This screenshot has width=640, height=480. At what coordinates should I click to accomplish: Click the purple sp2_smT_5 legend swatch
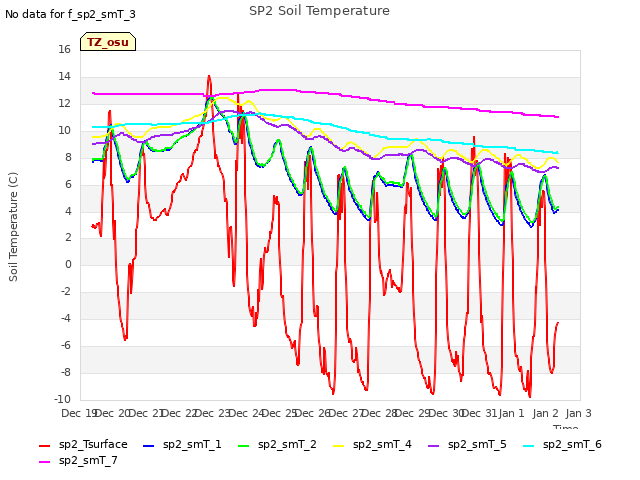click(433, 446)
